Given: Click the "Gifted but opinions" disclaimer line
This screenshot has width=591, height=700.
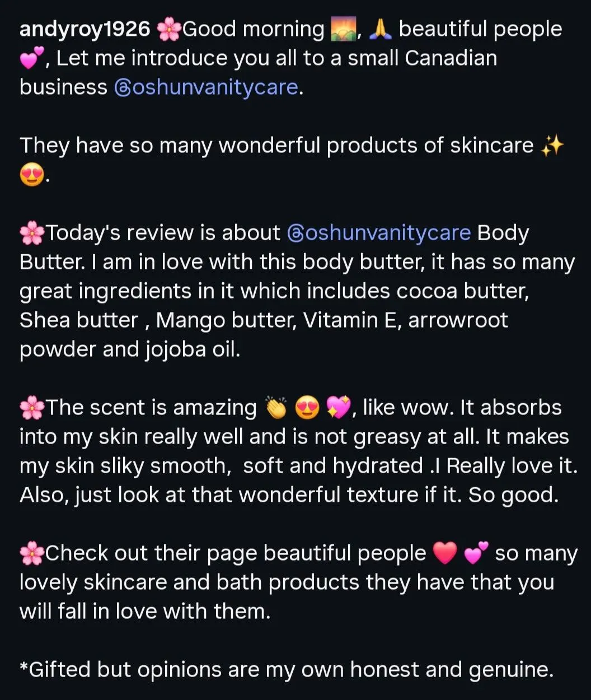Looking at the screenshot, I should [x=287, y=670].
